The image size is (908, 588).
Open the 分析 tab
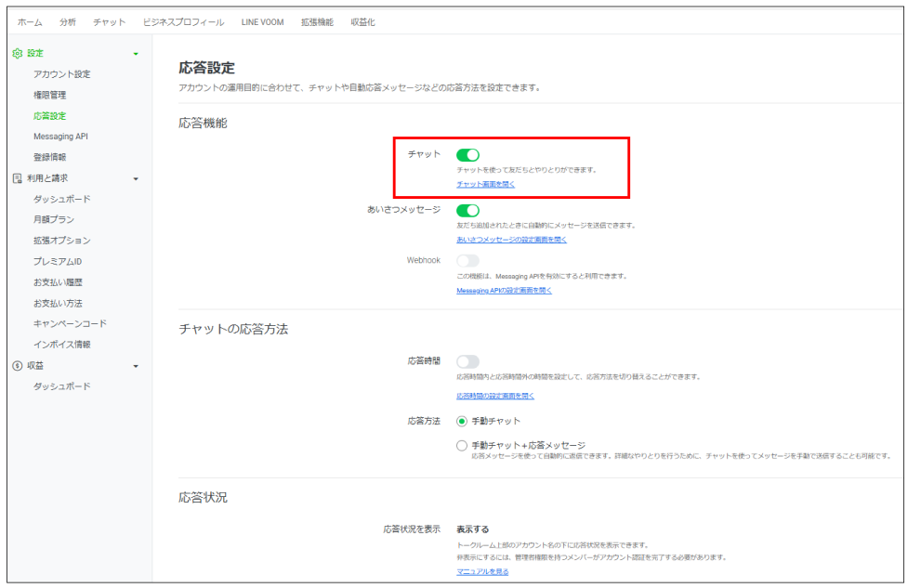pos(68,22)
